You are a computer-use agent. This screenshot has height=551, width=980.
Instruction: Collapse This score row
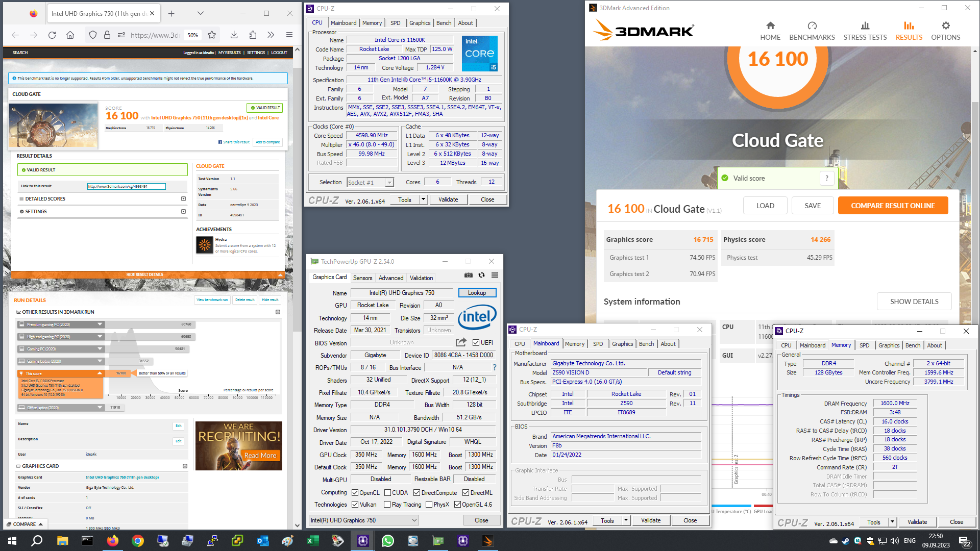61,373
